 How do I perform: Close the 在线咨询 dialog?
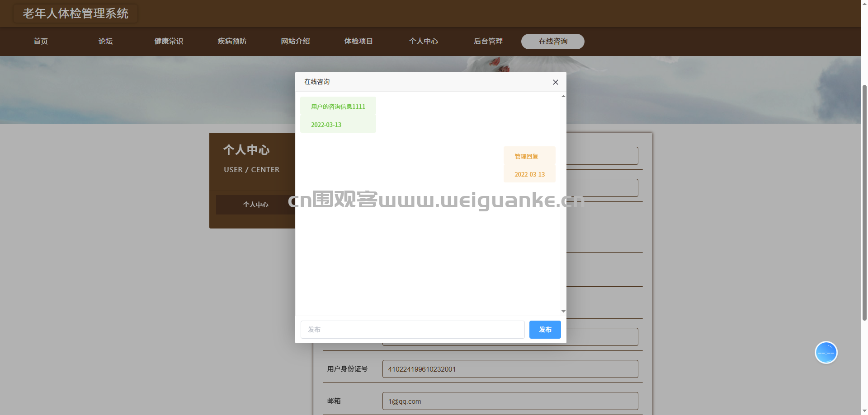(556, 82)
